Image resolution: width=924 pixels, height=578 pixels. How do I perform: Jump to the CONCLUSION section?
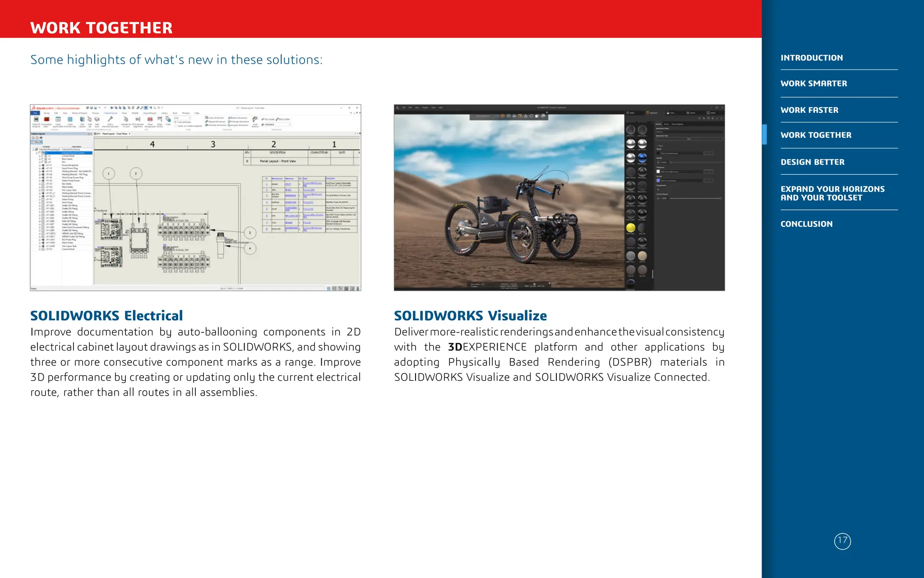[x=806, y=224]
